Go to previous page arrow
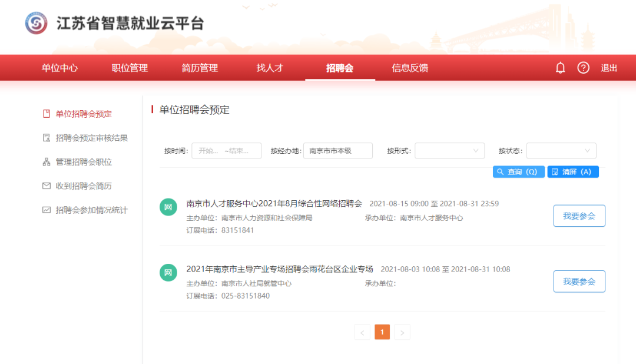The width and height of the screenshot is (636, 364). tap(362, 332)
